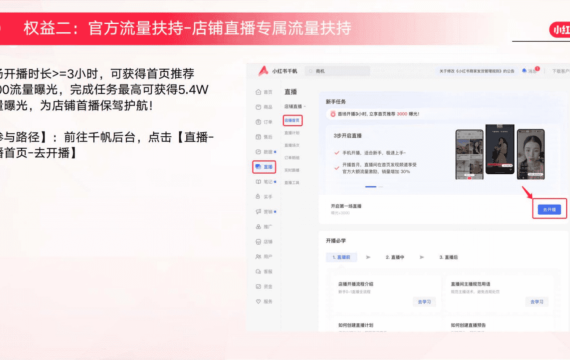The width and height of the screenshot is (570, 360).
Task: Click 去学习 on 店播开播流程介绍 card
Action: [424, 302]
